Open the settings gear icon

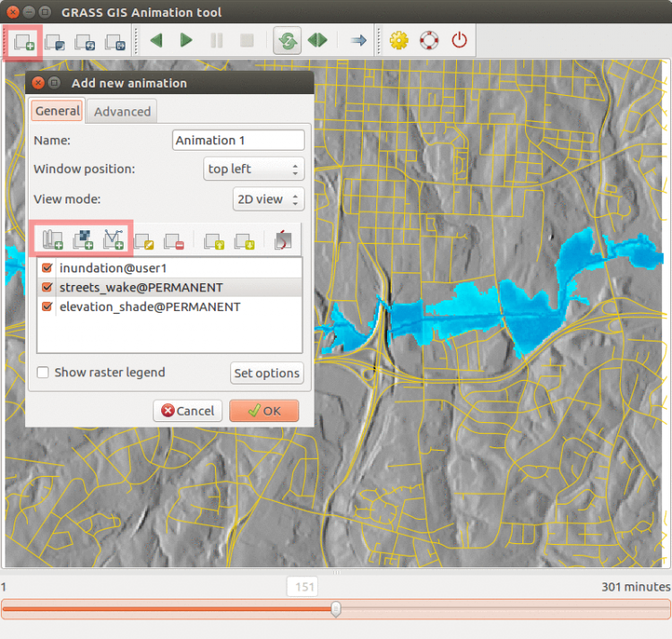pos(399,40)
